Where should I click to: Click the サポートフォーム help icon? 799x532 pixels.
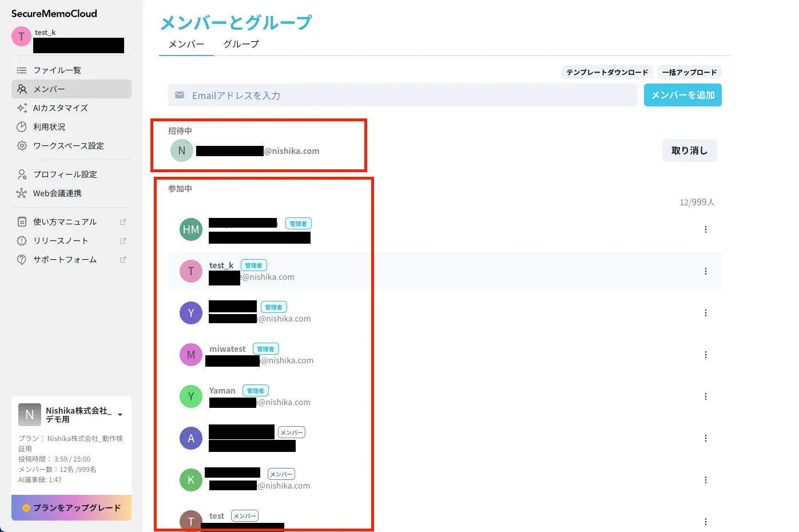point(22,260)
